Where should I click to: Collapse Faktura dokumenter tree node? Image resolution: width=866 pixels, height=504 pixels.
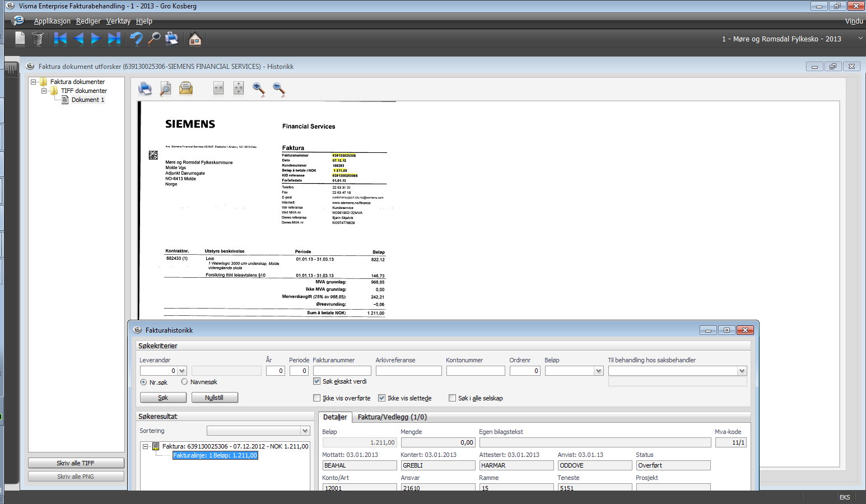pos(33,82)
